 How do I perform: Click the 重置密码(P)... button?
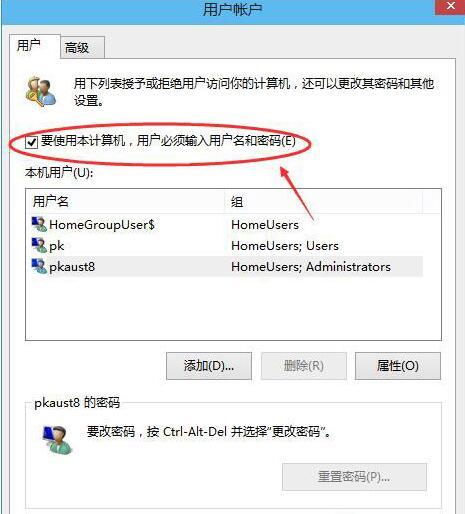pos(354,477)
